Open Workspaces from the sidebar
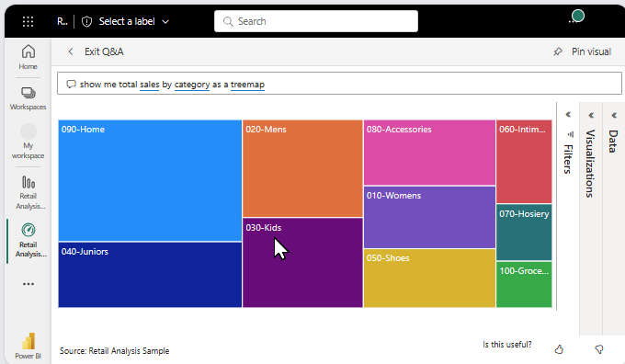Image resolution: width=625 pixels, height=364 pixels. tap(28, 98)
